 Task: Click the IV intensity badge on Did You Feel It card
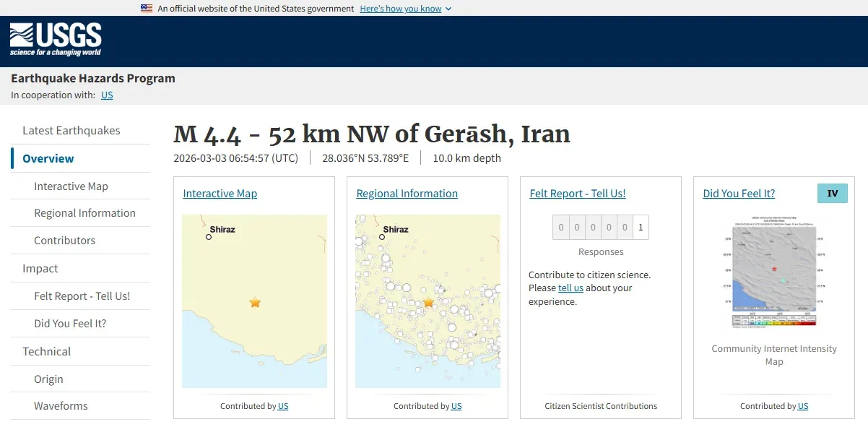[832, 193]
